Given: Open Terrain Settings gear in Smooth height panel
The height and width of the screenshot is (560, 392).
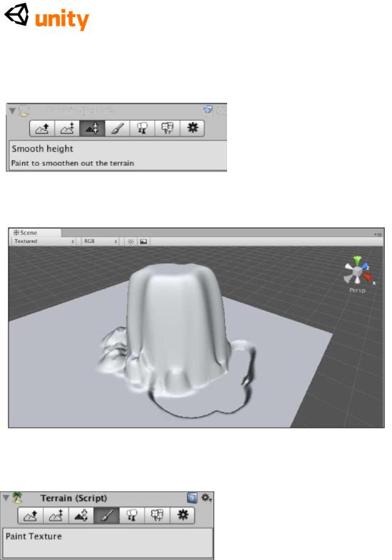Looking at the screenshot, I should pos(192,129).
